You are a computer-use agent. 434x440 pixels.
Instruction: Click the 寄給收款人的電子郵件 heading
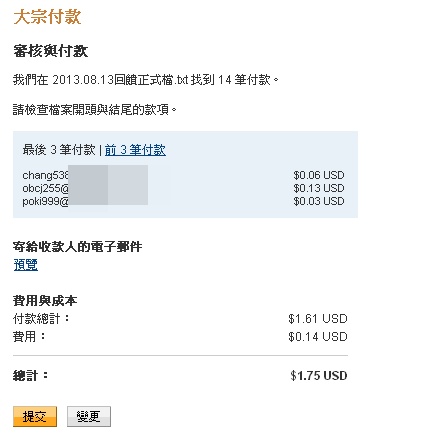pos(77,247)
